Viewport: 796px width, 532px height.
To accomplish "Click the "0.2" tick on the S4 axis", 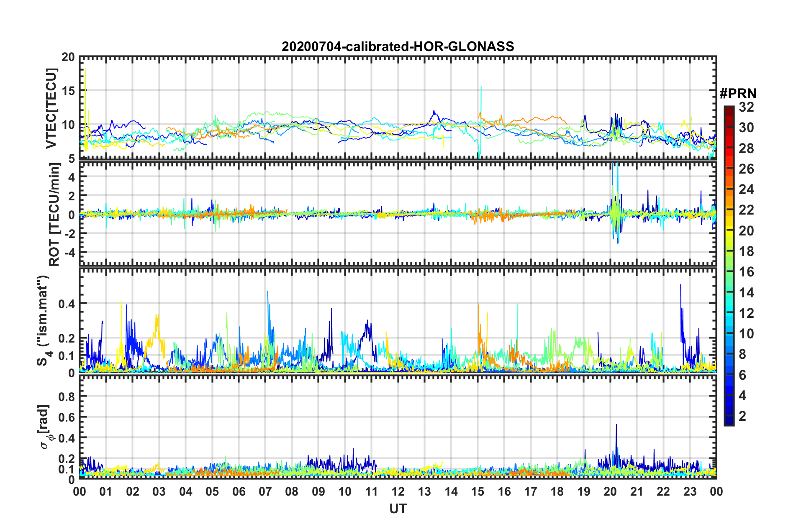I will (67, 338).
